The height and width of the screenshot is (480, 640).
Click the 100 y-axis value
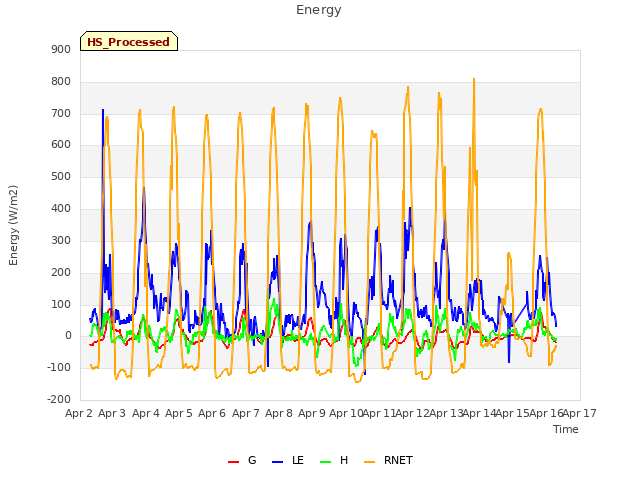coord(61,304)
